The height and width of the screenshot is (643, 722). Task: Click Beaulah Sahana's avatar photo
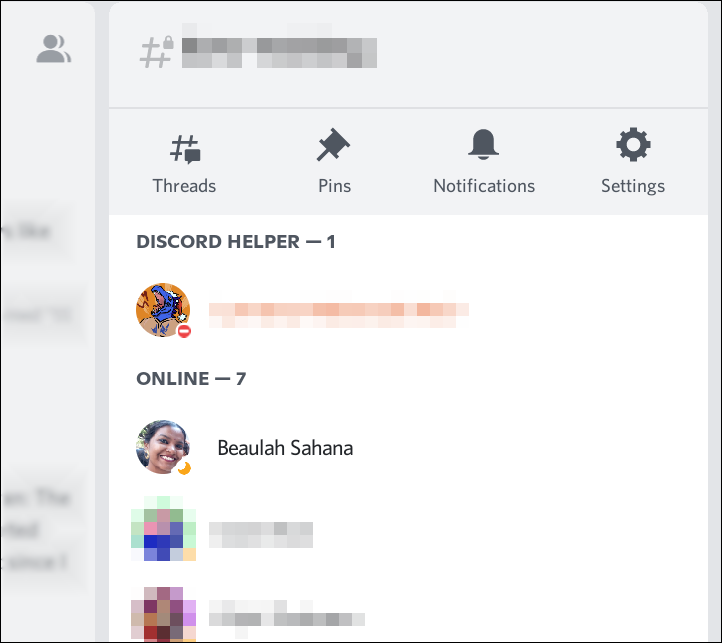pyautogui.click(x=163, y=447)
